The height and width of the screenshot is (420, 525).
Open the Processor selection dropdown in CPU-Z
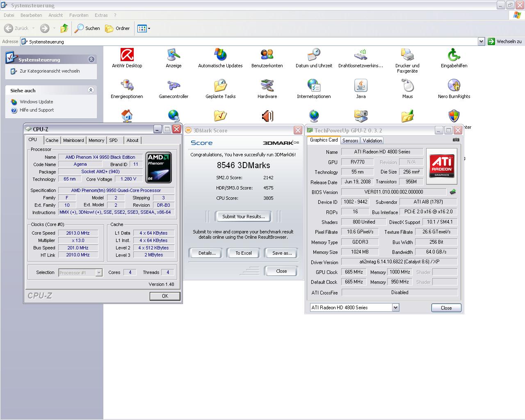(x=99, y=273)
